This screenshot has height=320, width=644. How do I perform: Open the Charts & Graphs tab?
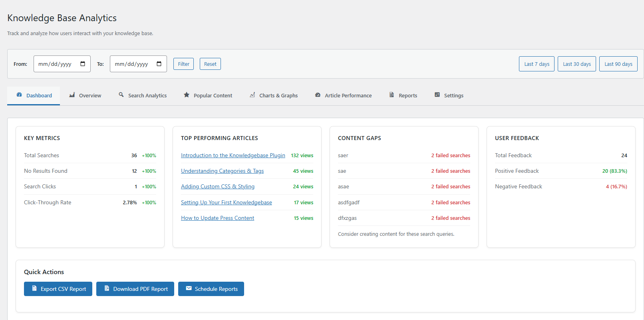274,96
